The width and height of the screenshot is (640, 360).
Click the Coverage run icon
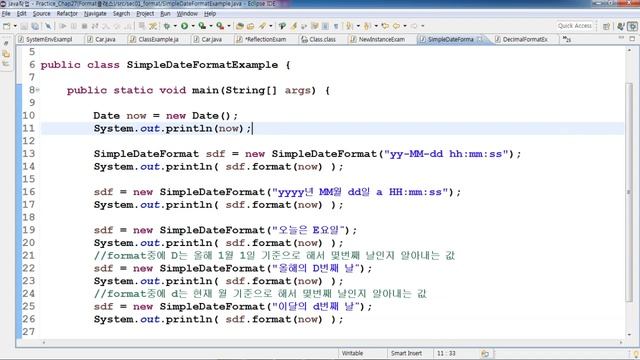(x=202, y=26)
